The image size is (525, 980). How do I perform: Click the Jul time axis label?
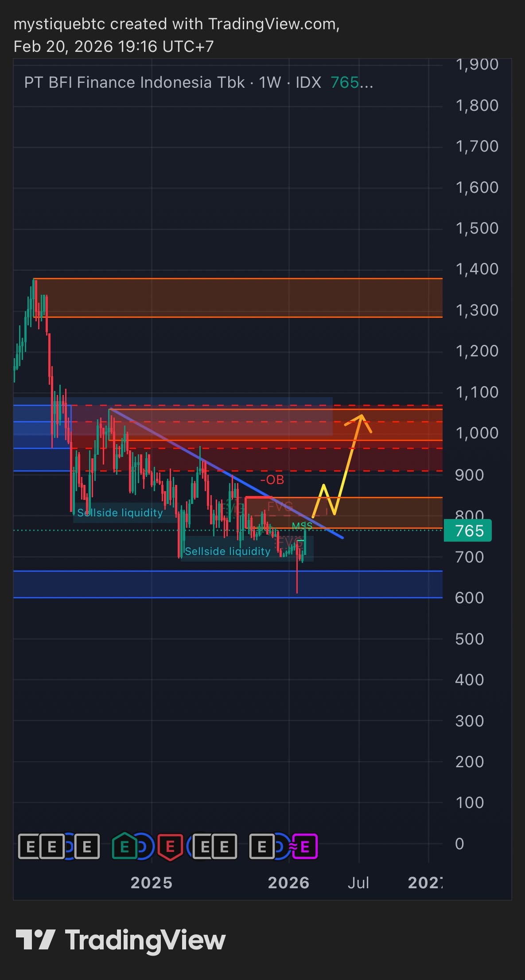tap(358, 882)
